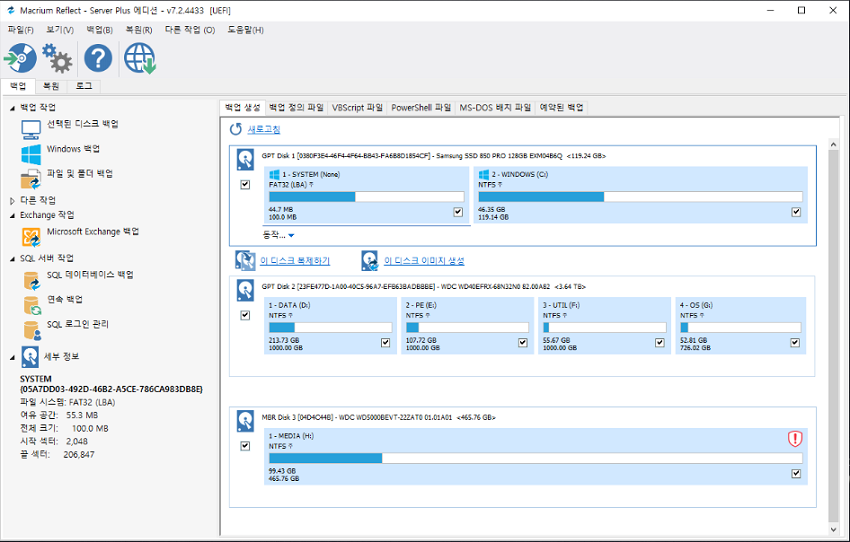Click the MEDIA (H:) partition usage bar
The width and height of the screenshot is (850, 542).
[x=536, y=458]
